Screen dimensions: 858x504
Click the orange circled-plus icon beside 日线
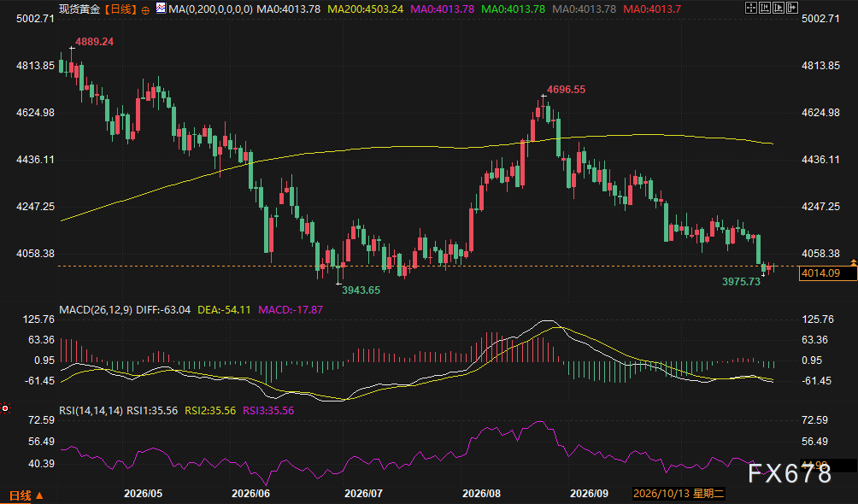[x=145, y=10]
